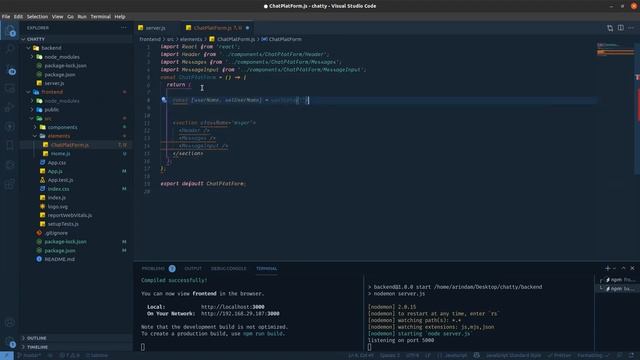
Task: Click the Prettier status bar item
Action: (x=559, y=356)
